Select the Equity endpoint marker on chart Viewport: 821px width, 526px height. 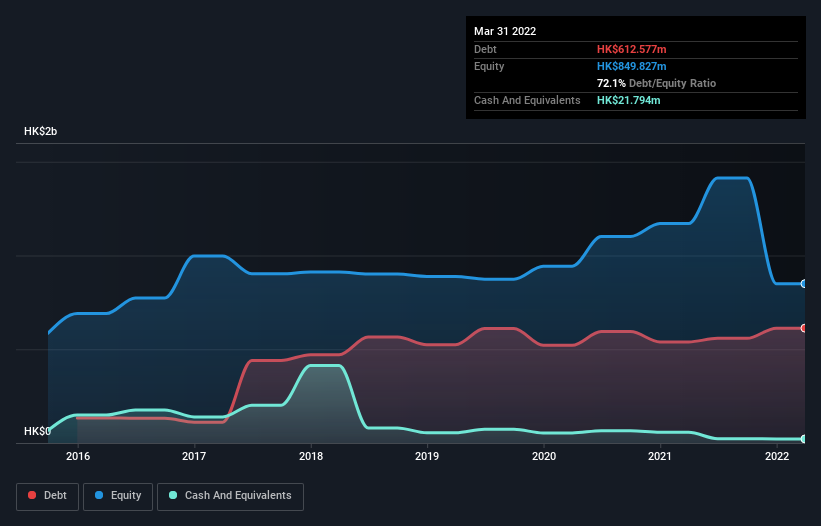[804, 284]
